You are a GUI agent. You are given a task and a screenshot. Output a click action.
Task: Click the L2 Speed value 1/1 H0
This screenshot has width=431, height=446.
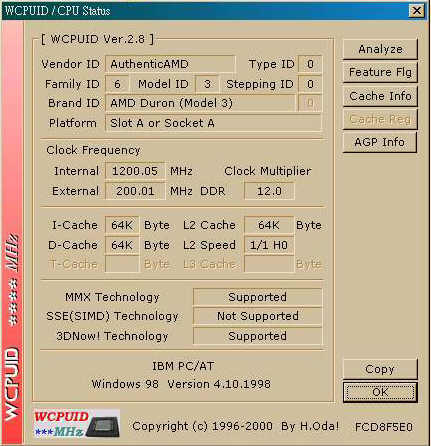click(269, 245)
